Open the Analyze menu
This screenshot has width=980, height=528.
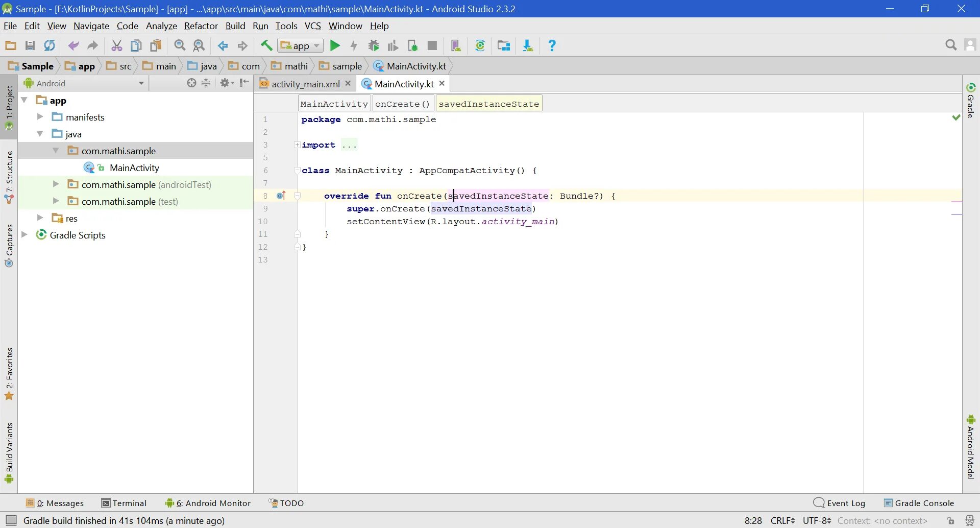point(161,26)
